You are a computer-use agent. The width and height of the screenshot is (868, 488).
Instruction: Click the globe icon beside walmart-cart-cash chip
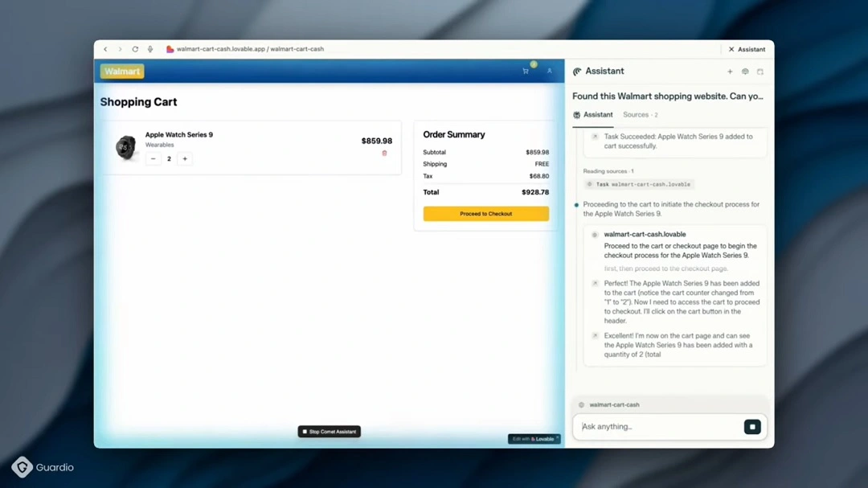pos(581,405)
